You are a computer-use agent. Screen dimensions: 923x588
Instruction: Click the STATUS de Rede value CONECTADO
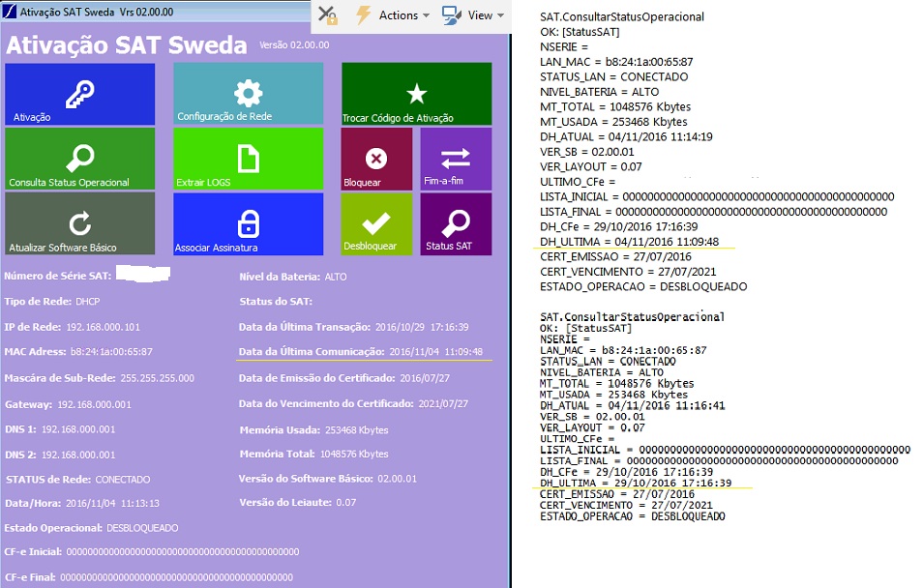pos(123,480)
